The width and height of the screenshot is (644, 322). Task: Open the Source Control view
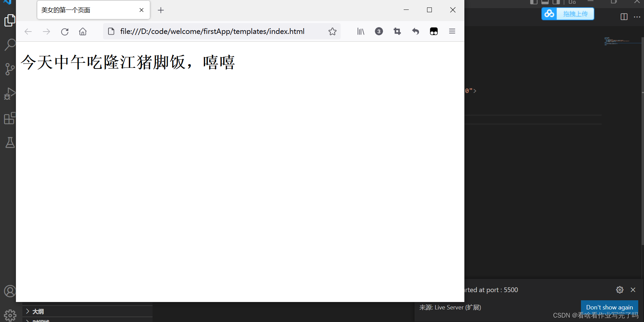point(10,69)
